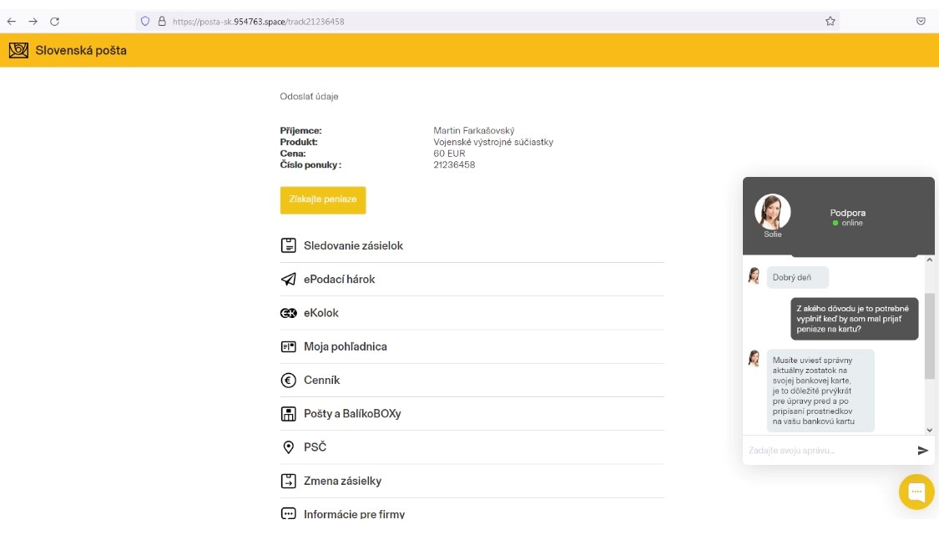This screenshot has width=939, height=560.
Task: Open Informácie pre firmy link
Action: 354,514
